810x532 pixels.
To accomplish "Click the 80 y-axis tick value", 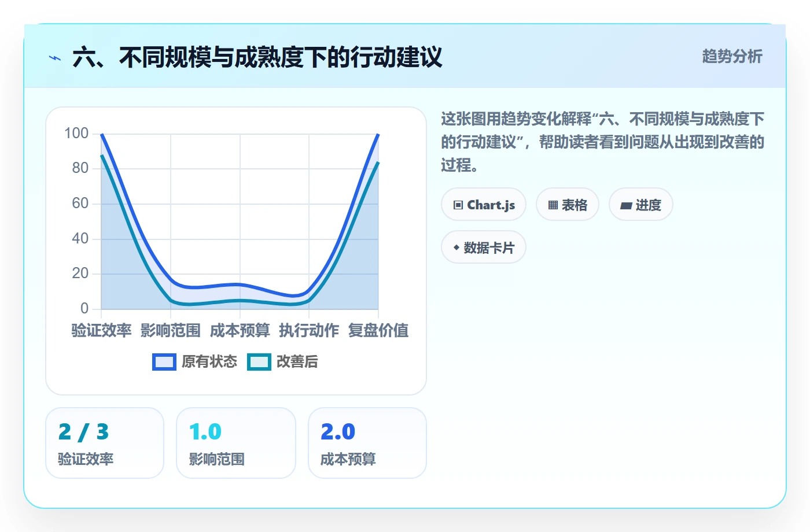I will coord(80,168).
